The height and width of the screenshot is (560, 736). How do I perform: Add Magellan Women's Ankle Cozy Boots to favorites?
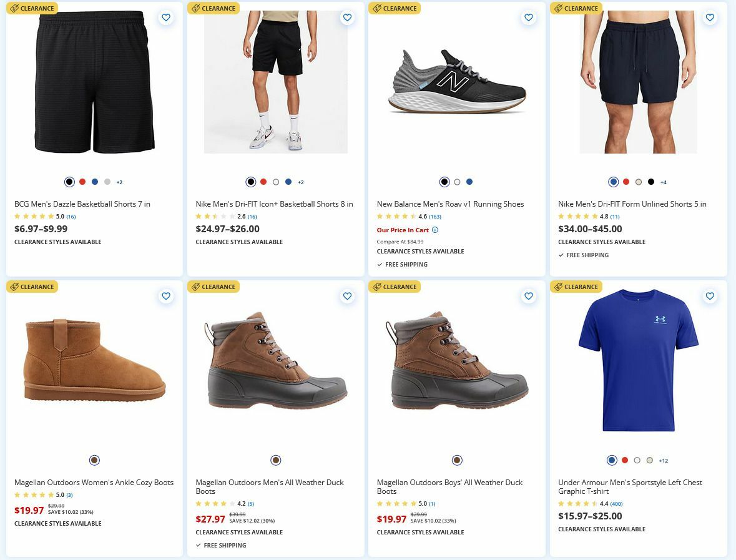point(166,296)
